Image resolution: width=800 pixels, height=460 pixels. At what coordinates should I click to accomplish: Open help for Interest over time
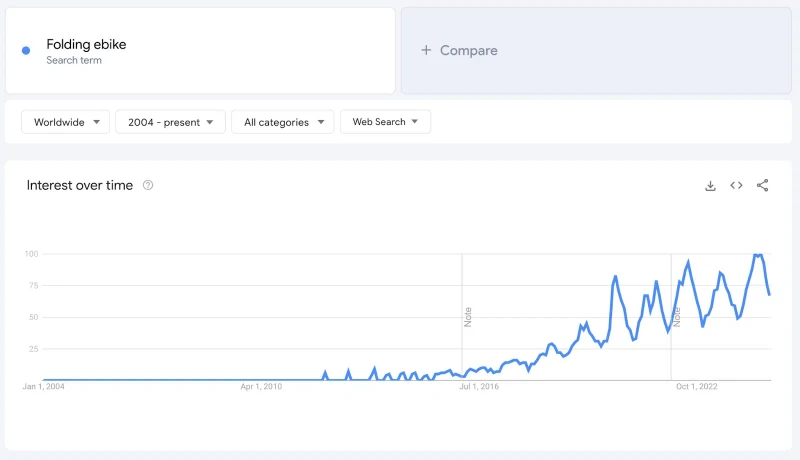(x=148, y=185)
